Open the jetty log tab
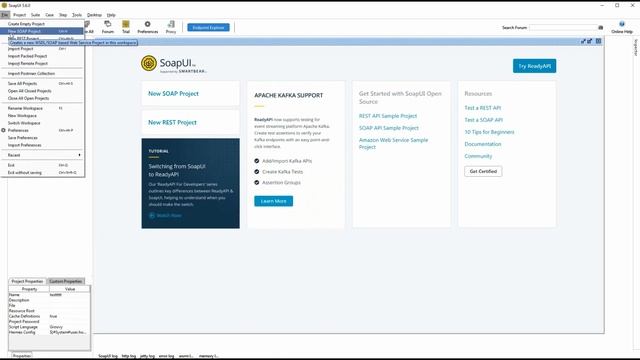640x360 pixels. pos(147,356)
